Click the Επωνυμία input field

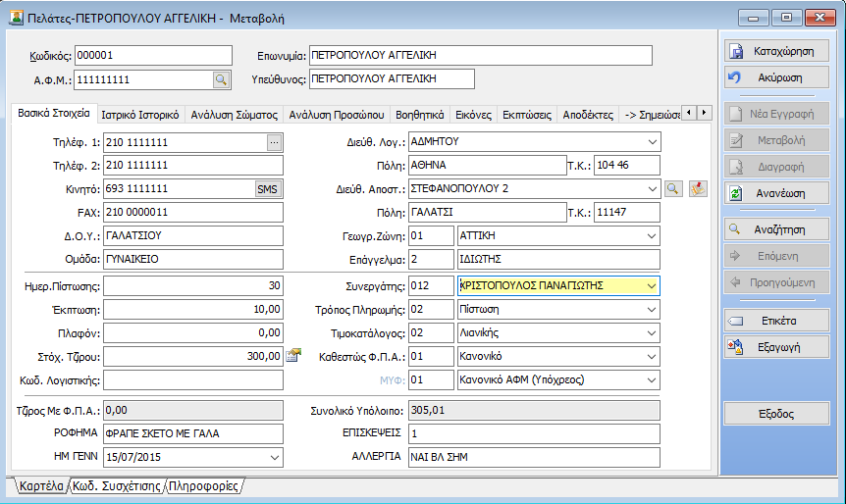pos(481,56)
